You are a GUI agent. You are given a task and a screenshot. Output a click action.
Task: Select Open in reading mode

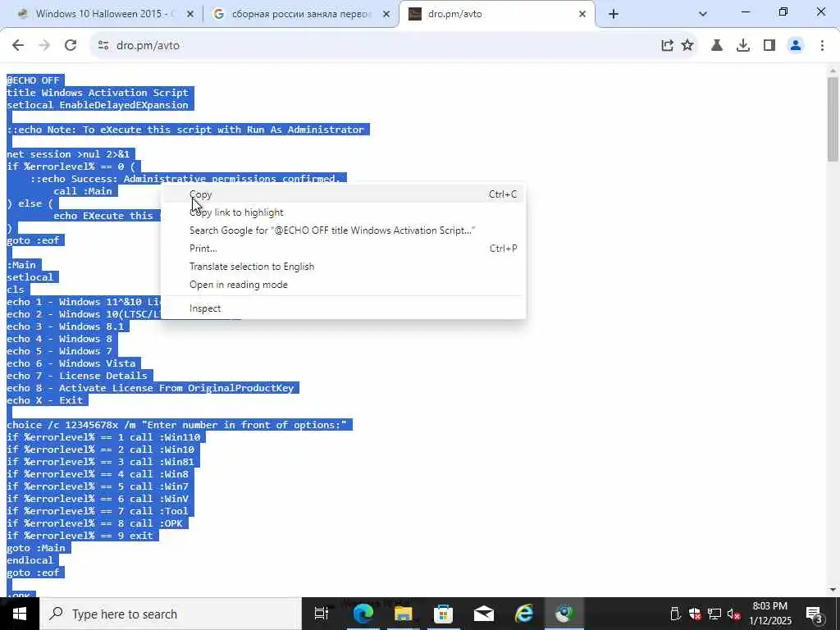pos(343,285)
